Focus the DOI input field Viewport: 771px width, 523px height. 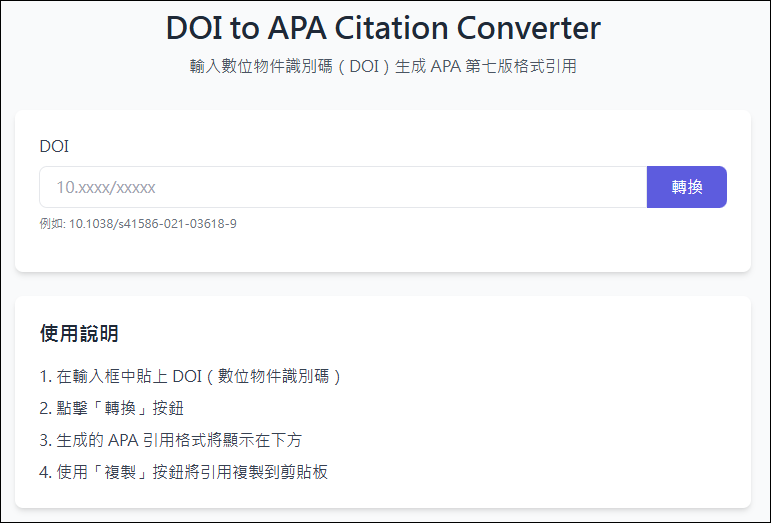pyautogui.click(x=343, y=187)
